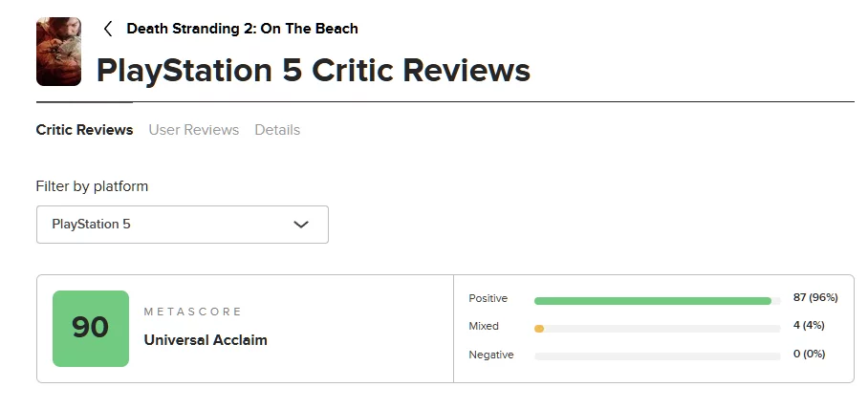Click the empty Negative reviews bar

(657, 356)
